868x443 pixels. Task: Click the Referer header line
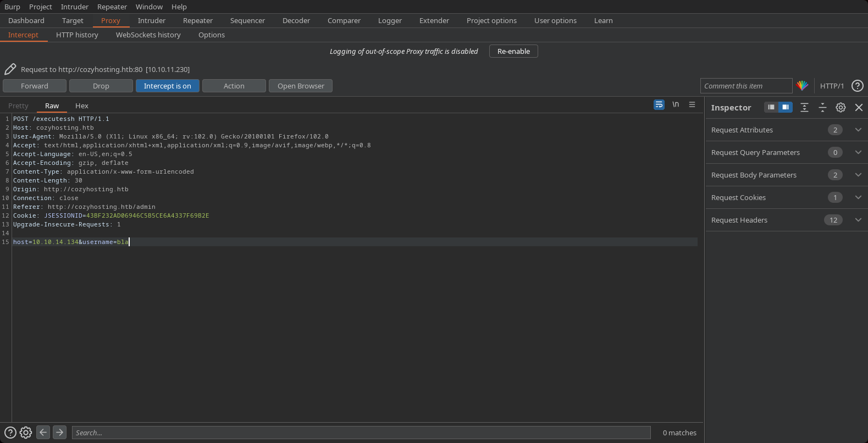[x=84, y=207]
